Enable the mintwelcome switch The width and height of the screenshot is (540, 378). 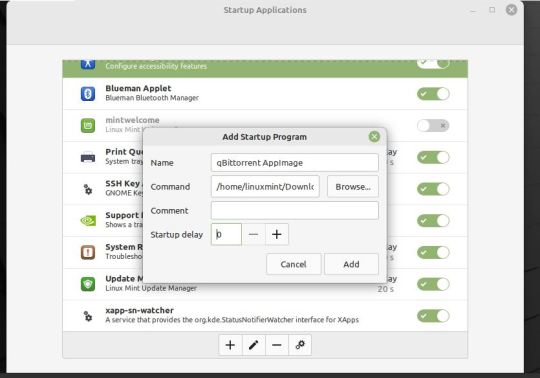[x=433, y=125]
